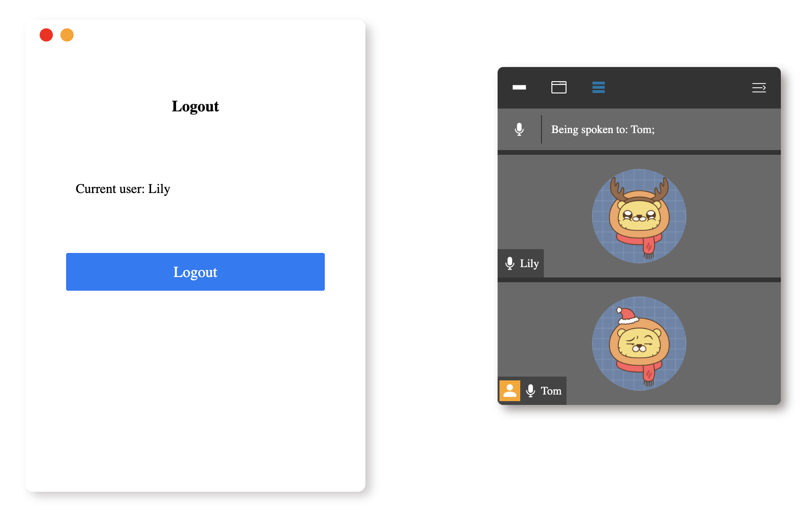
Task: Toggle the microphone next to Being spoken to
Action: pyautogui.click(x=519, y=129)
